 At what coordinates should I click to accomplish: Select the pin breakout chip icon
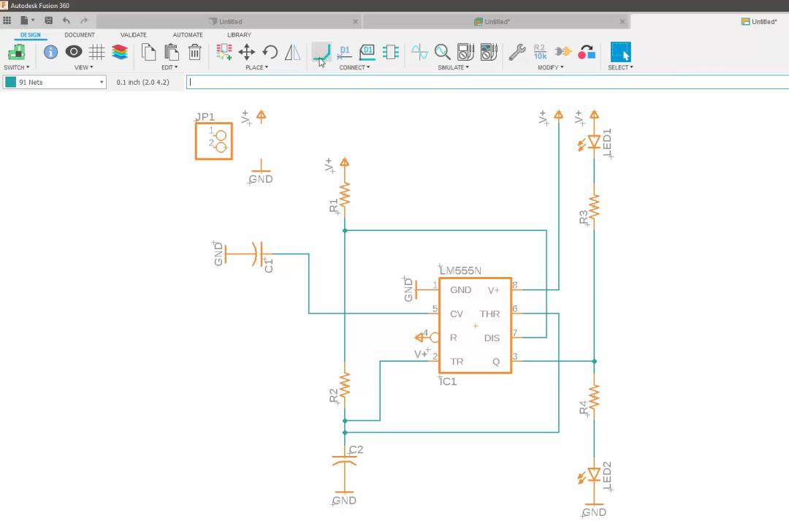coord(390,52)
